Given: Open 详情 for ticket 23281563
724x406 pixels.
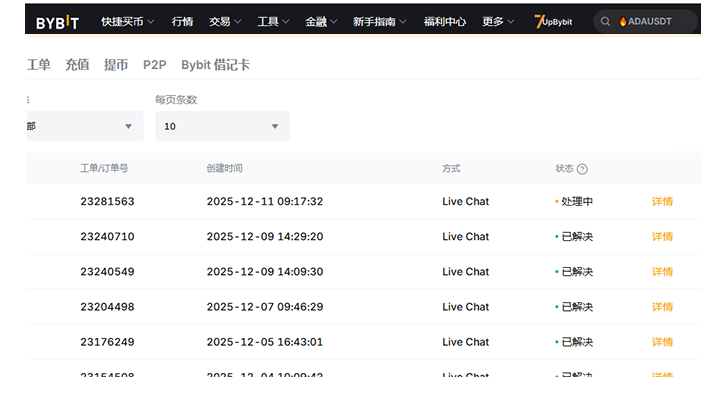Looking at the screenshot, I should click(x=662, y=201).
